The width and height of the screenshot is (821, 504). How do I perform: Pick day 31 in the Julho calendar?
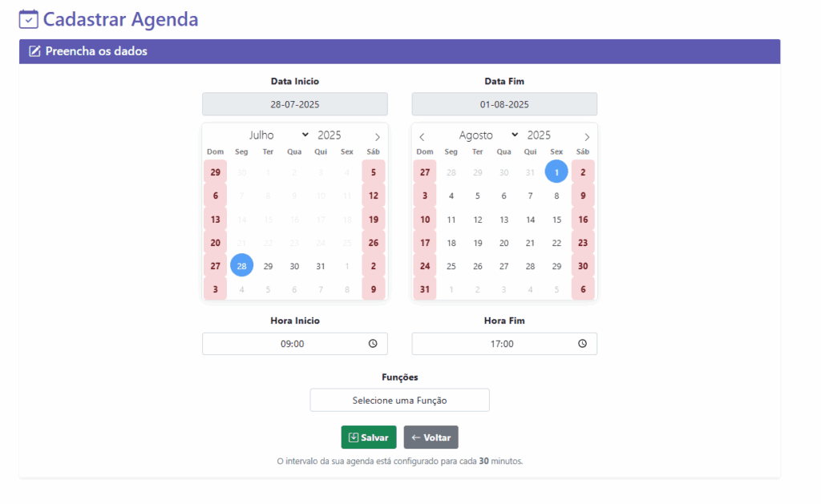pyautogui.click(x=321, y=266)
